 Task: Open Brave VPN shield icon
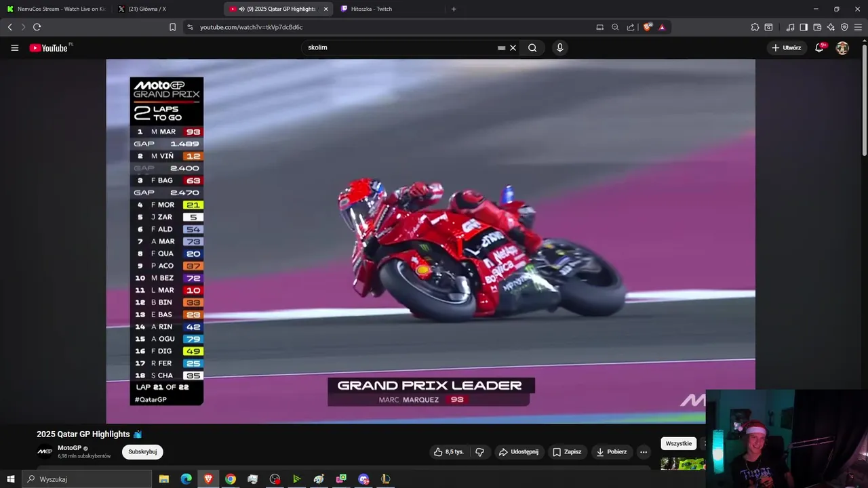pyautogui.click(x=844, y=27)
